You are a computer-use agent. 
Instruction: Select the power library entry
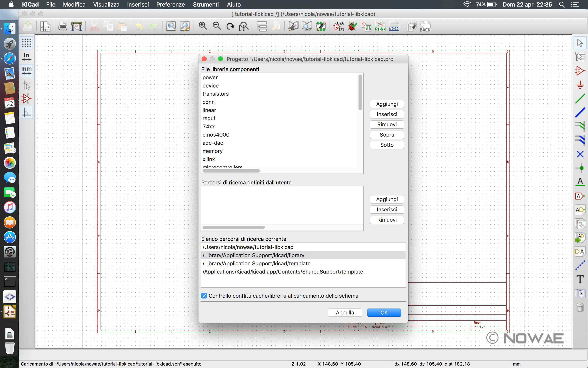(279, 77)
